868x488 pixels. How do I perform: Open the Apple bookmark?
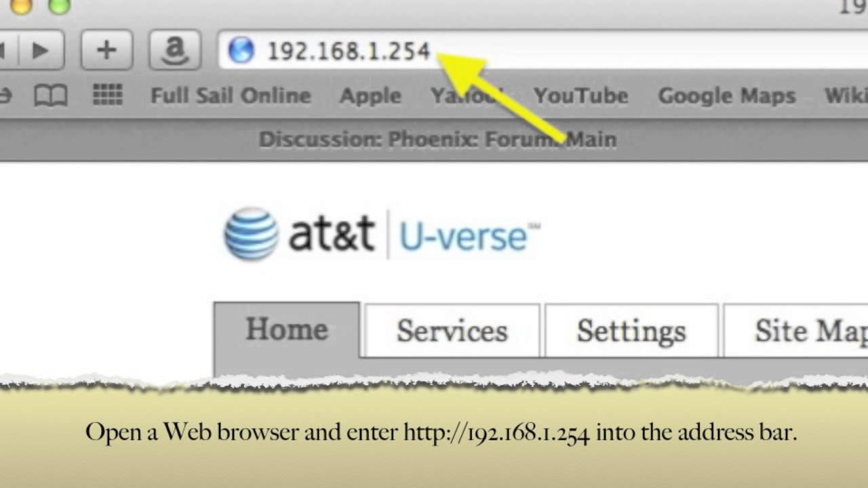[x=370, y=96]
